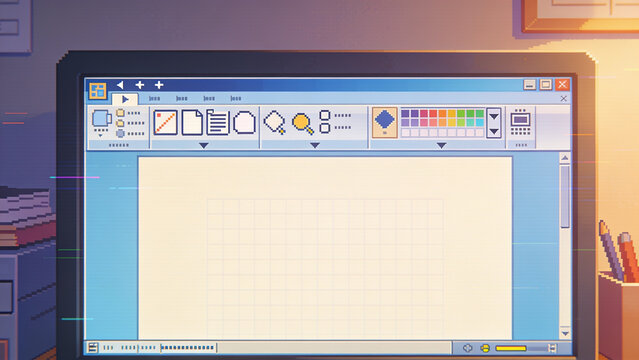The height and width of the screenshot is (360, 639).
Task: Tick the upper checkbox beside the magnifier
Action: 325,115
